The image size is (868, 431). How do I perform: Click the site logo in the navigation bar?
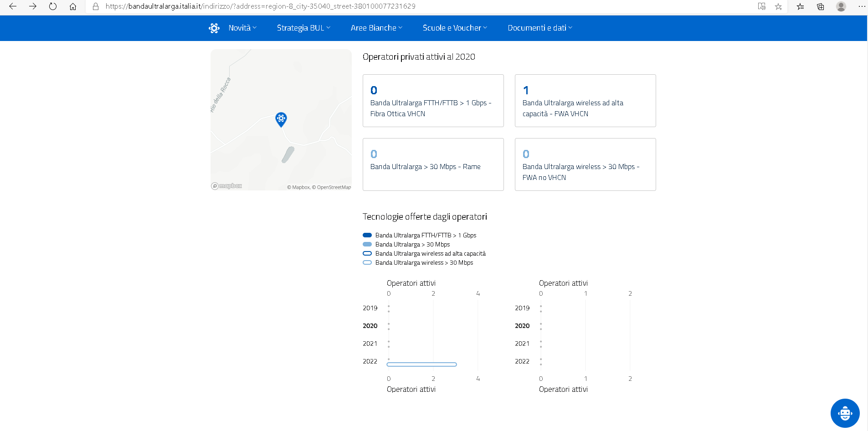coord(214,28)
